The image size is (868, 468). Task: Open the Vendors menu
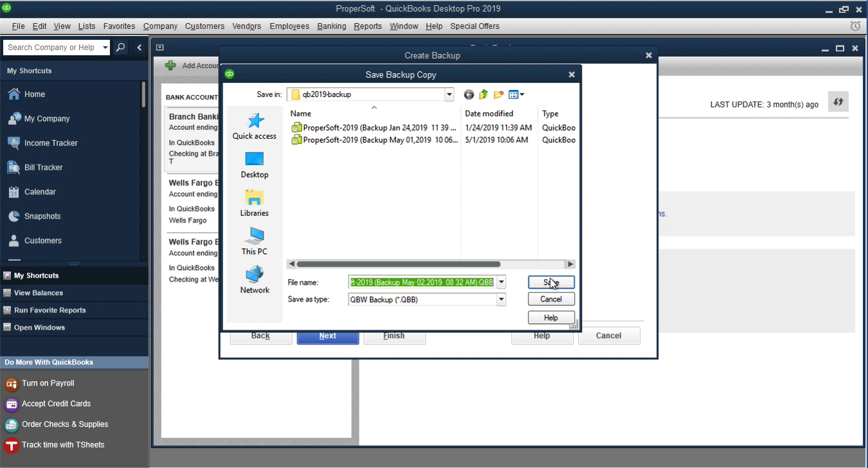tap(247, 26)
